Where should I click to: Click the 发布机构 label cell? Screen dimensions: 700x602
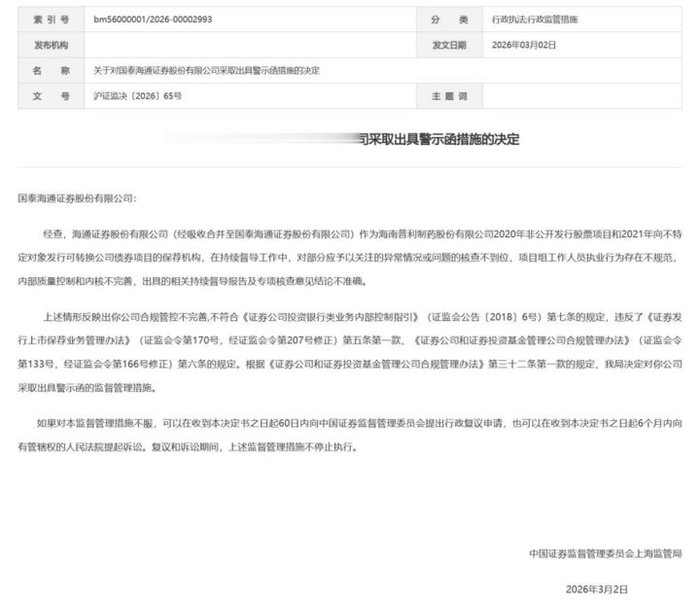click(x=52, y=45)
